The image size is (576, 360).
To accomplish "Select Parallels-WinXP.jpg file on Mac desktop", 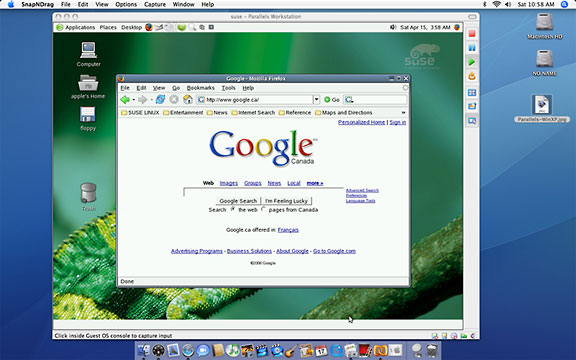I will (x=542, y=109).
